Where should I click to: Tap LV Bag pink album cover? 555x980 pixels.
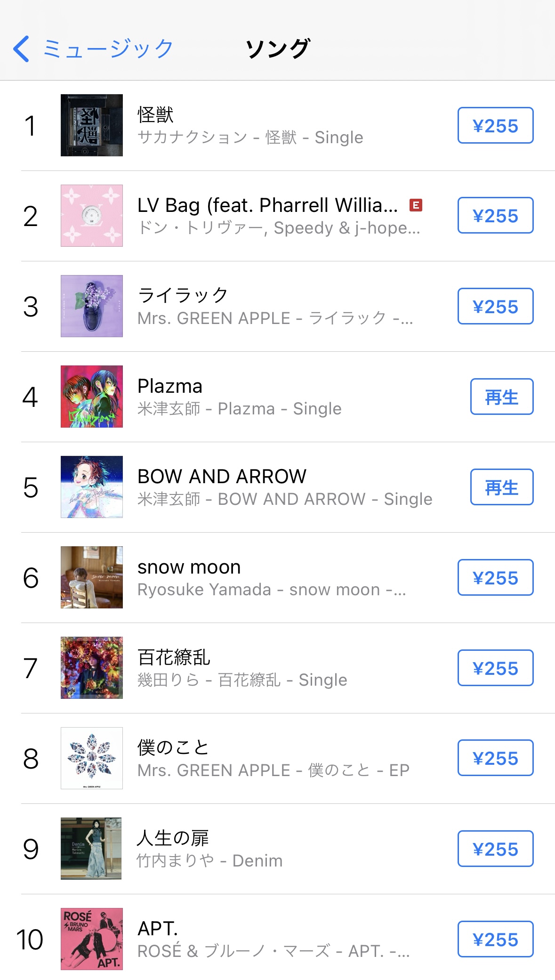pyautogui.click(x=92, y=216)
